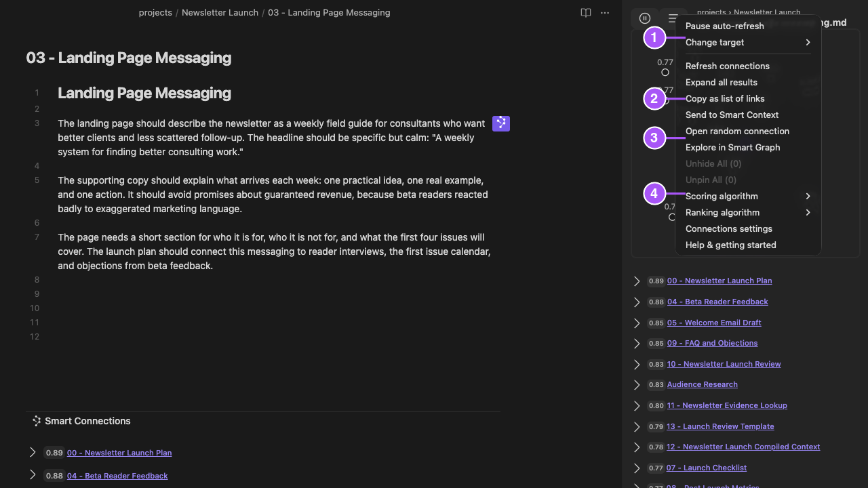Open the Change target submenu
868x488 pixels.
pyautogui.click(x=748, y=42)
